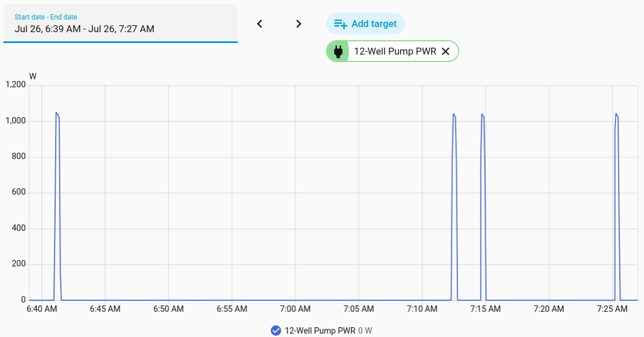This screenshot has width=644, height=337.
Task: Select the 12-Well Pump PWR chip label
Action: coord(395,51)
